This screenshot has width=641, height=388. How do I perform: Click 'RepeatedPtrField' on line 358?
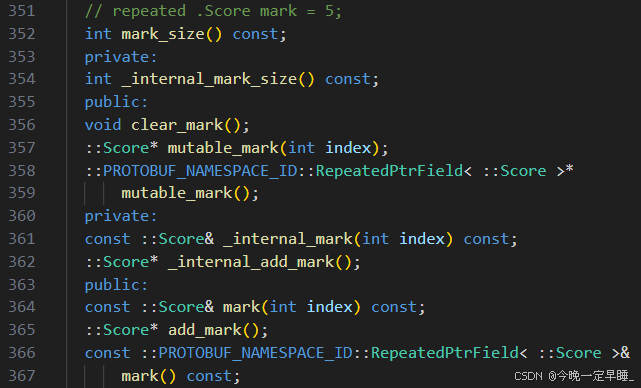390,171
